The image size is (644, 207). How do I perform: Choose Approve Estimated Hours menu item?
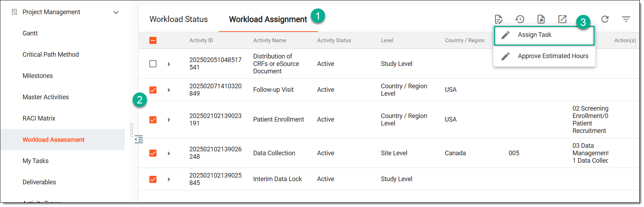click(544, 56)
